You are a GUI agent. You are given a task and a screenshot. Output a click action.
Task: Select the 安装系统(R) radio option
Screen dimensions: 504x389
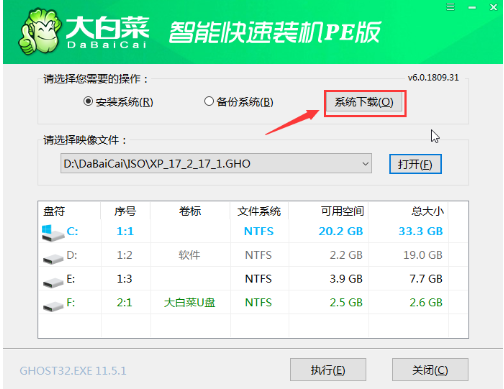pos(118,102)
